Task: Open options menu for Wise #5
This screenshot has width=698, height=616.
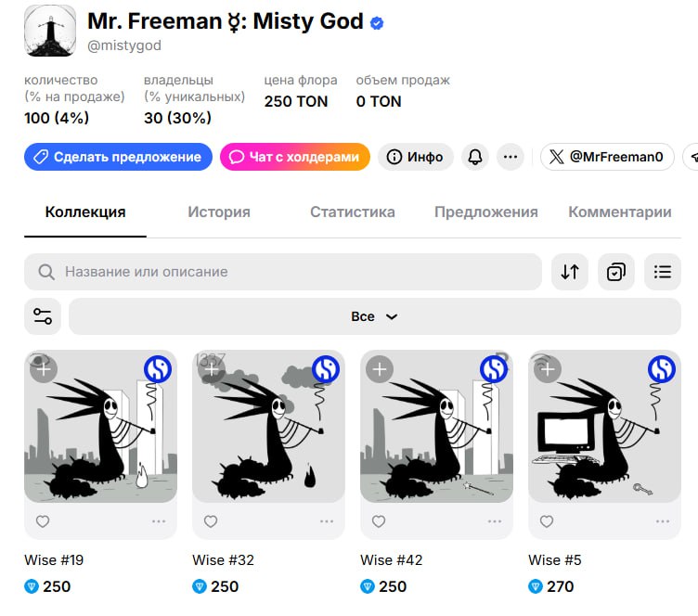Action: (x=663, y=521)
